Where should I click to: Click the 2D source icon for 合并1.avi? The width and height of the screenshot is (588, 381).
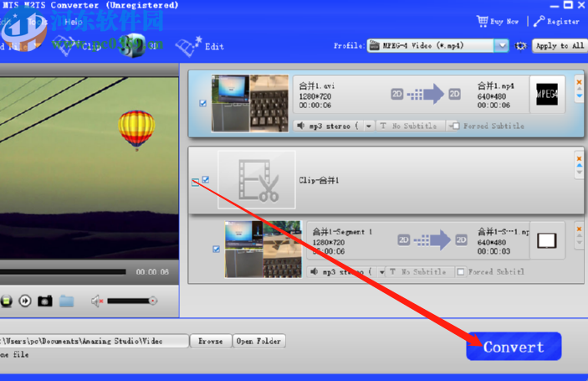click(x=396, y=95)
